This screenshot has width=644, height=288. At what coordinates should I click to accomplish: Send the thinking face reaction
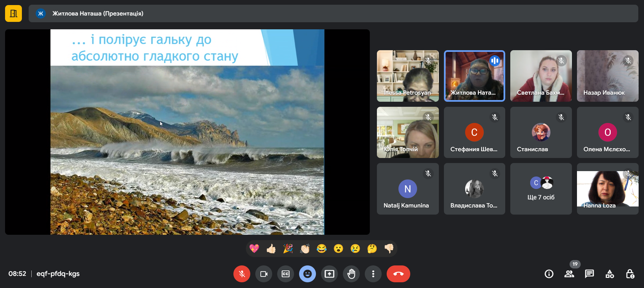pyautogui.click(x=372, y=249)
